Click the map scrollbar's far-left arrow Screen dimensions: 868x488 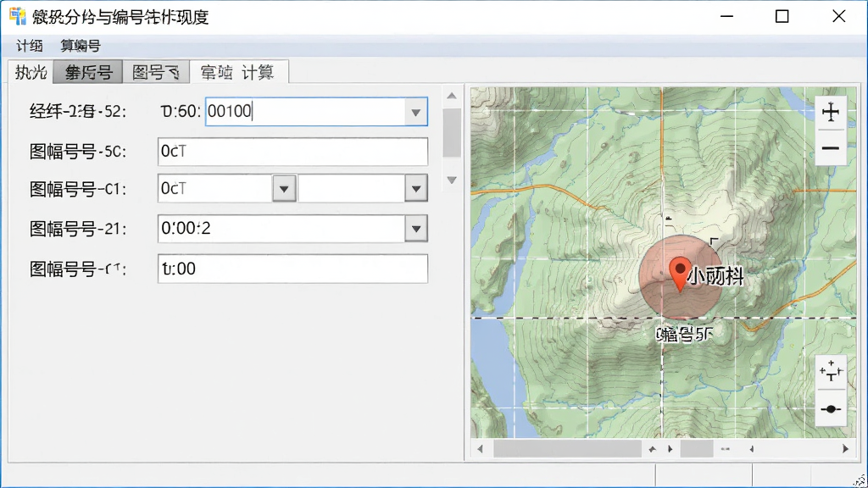pyautogui.click(x=480, y=449)
